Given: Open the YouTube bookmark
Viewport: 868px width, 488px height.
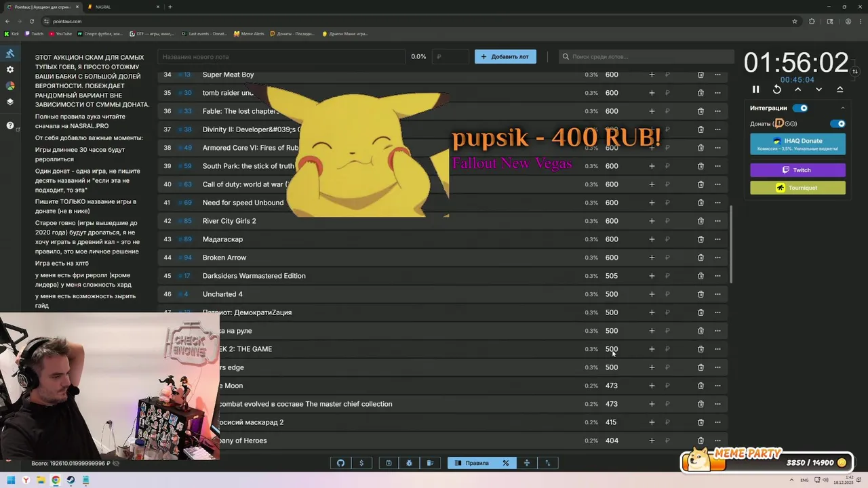Looking at the screenshot, I should [x=60, y=33].
